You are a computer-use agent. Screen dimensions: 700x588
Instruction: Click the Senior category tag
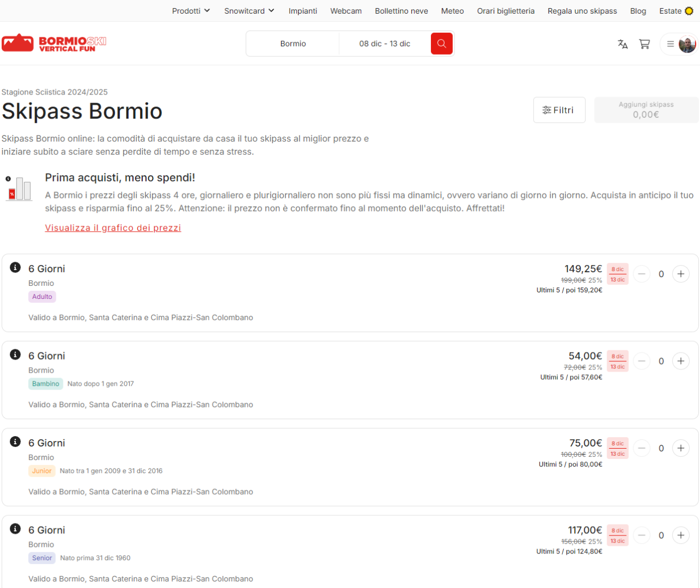point(42,558)
